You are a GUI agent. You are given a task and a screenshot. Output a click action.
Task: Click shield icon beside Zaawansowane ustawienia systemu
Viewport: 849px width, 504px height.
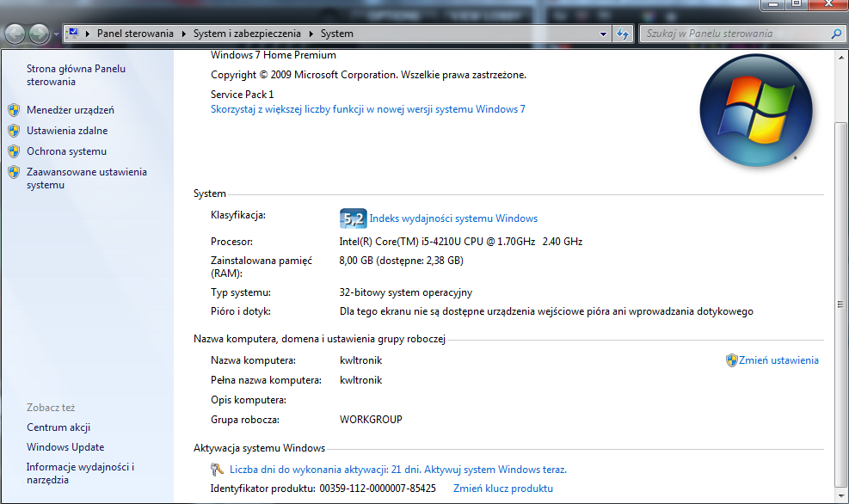[14, 172]
